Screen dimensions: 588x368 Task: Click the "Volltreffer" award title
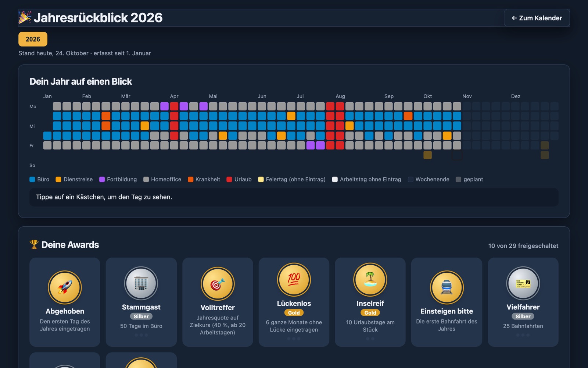218,308
